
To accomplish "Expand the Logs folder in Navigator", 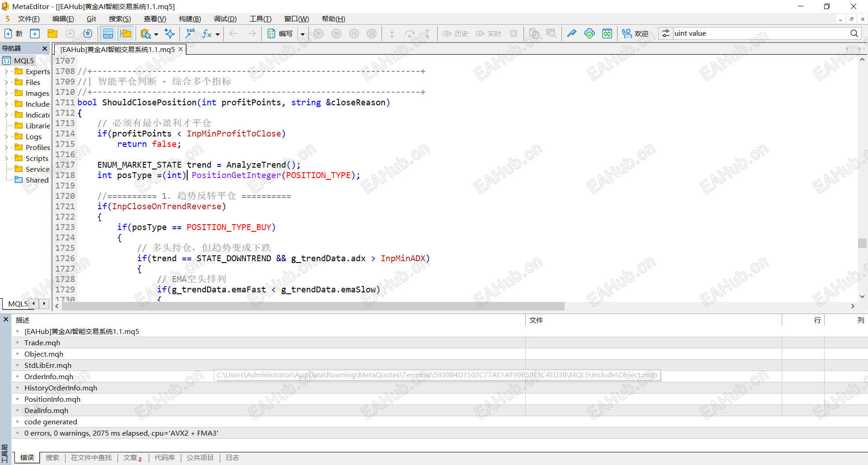I will click(6, 136).
